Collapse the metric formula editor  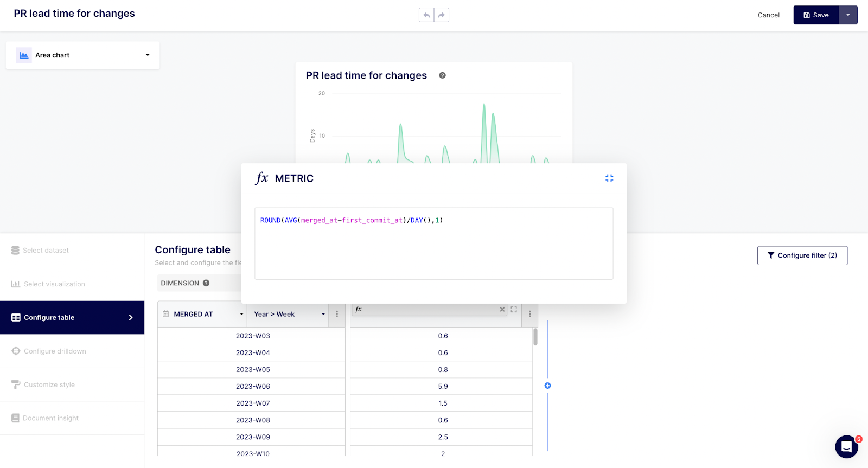point(609,178)
